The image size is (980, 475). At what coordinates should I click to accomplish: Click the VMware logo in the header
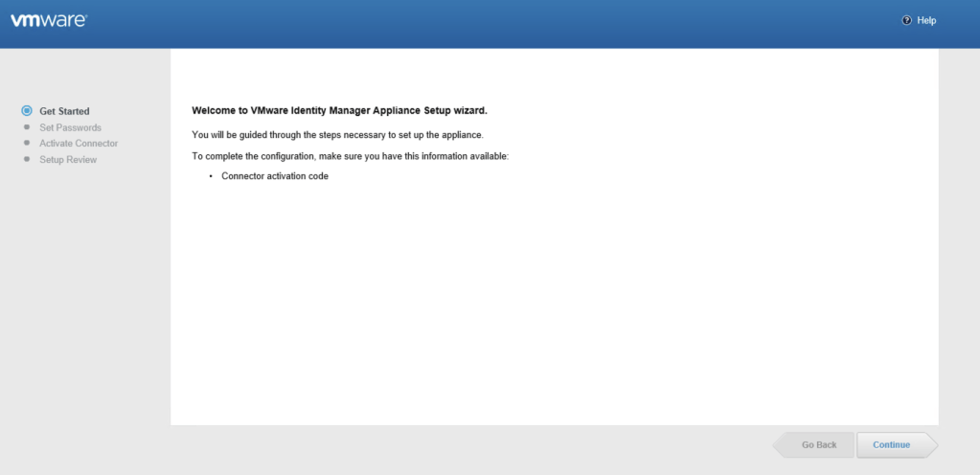49,20
